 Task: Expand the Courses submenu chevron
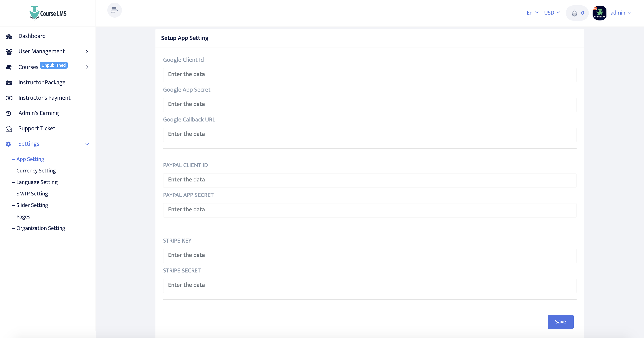tap(87, 67)
